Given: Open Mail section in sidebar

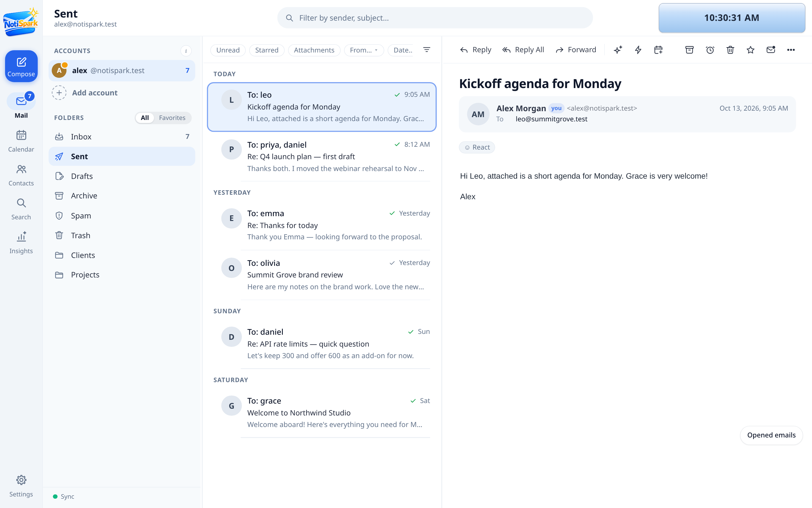Looking at the screenshot, I should point(21,106).
